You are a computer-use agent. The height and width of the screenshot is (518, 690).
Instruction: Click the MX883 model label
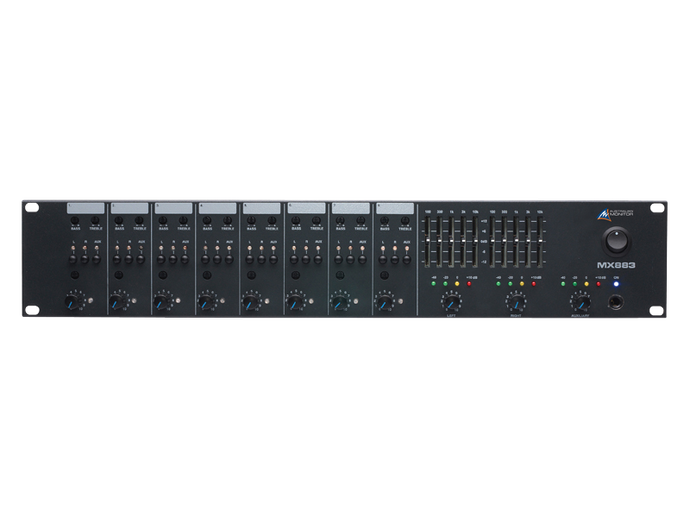click(616, 265)
